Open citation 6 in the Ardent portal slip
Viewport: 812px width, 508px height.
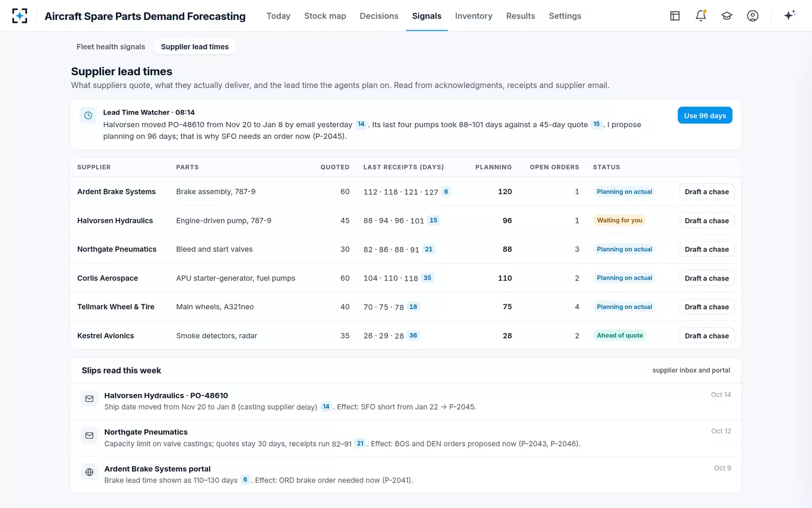click(245, 480)
